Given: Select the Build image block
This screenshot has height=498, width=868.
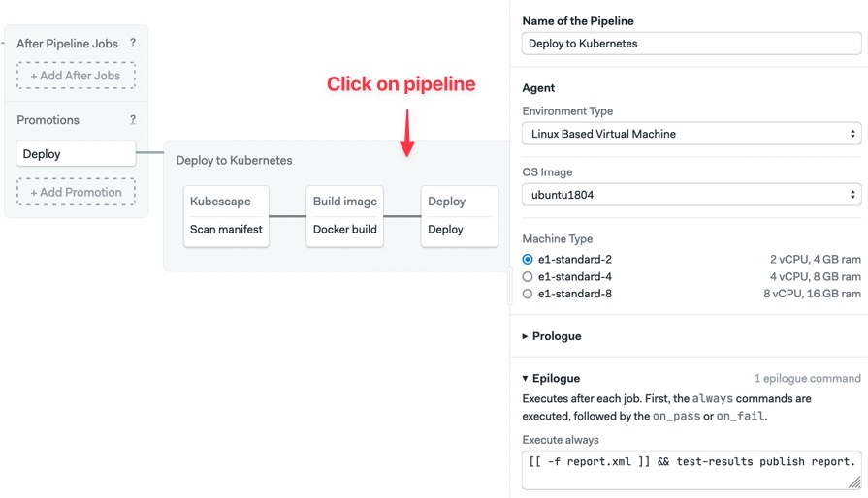Looking at the screenshot, I should [345, 202].
